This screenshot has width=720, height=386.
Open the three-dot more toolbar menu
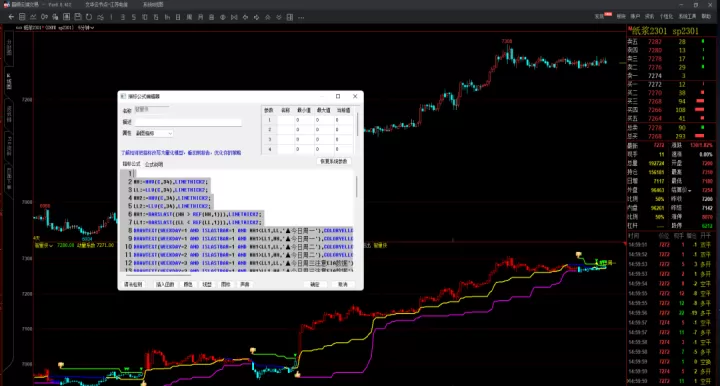[x=301, y=17]
